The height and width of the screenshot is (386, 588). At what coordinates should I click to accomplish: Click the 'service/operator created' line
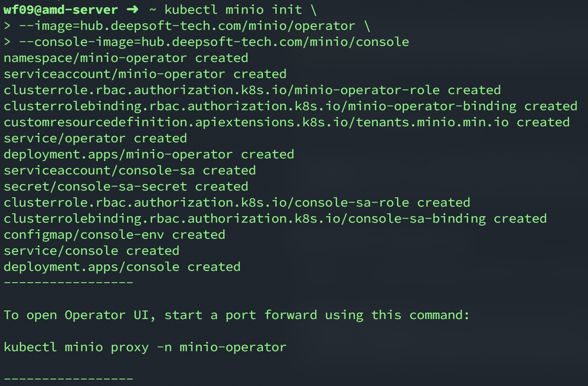point(95,138)
